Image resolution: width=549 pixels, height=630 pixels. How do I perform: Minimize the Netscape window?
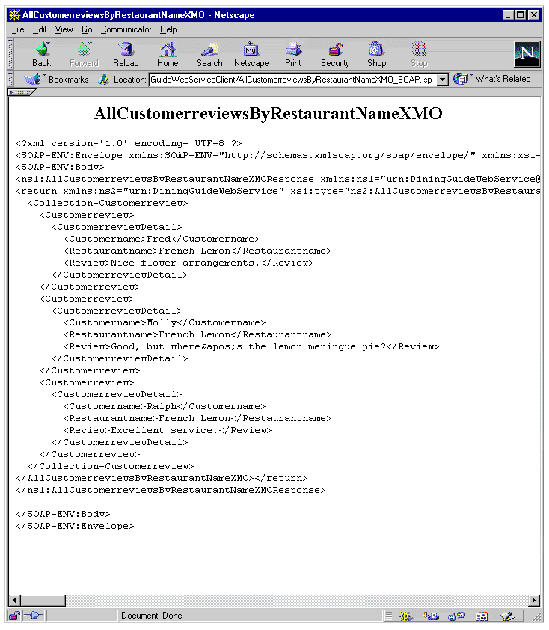tap(509, 15)
